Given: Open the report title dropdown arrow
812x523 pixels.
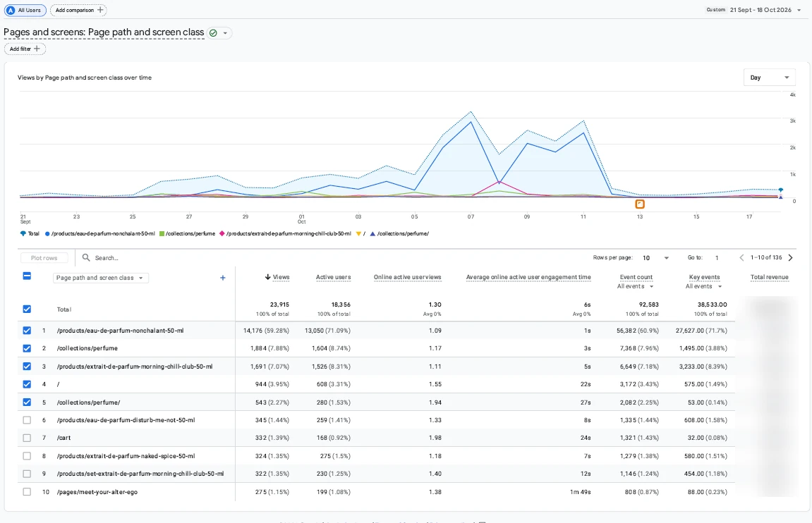Looking at the screenshot, I should coord(225,33).
